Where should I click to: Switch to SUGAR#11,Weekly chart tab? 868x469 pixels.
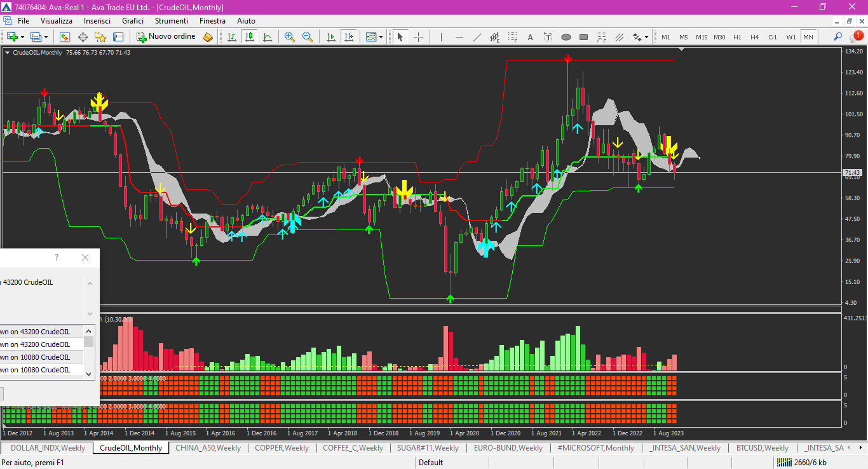click(x=428, y=447)
